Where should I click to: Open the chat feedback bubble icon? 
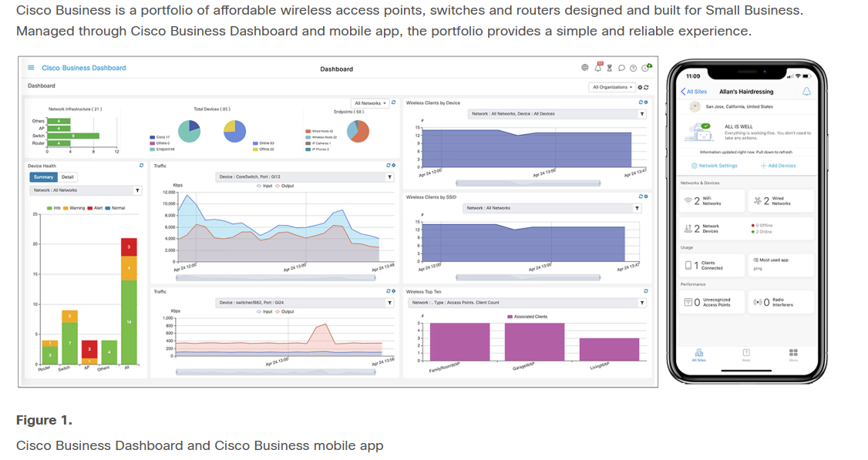coord(621,68)
